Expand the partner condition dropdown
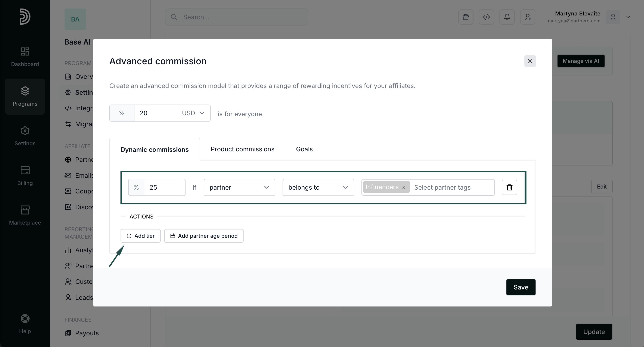This screenshot has width=644, height=347. [239, 187]
